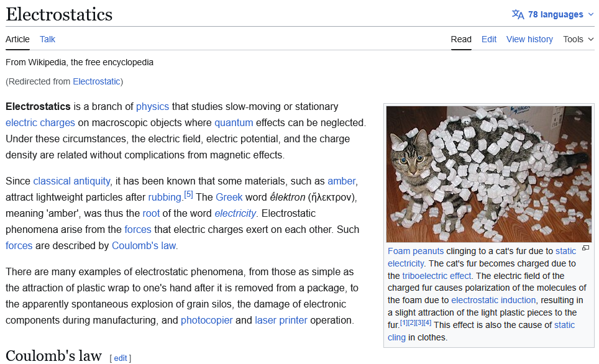The height and width of the screenshot is (364, 599).
Task: Jump to caption citation 1
Action: tap(404, 323)
